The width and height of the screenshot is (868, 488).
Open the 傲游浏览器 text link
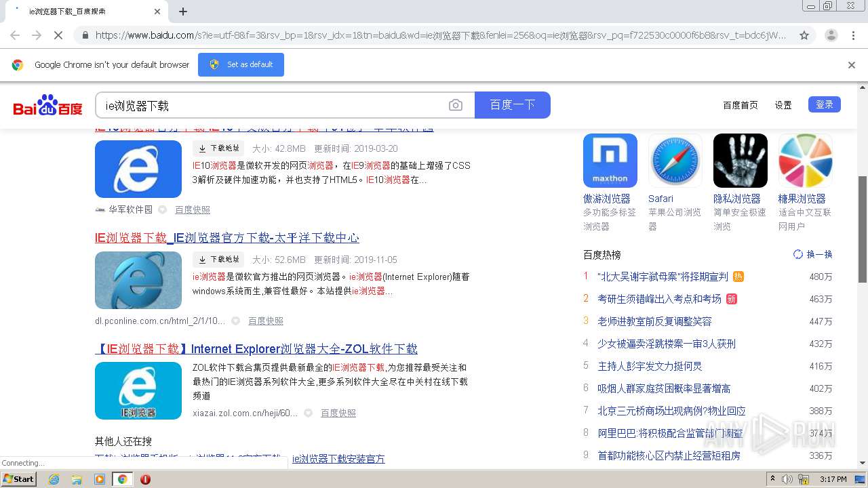click(607, 199)
